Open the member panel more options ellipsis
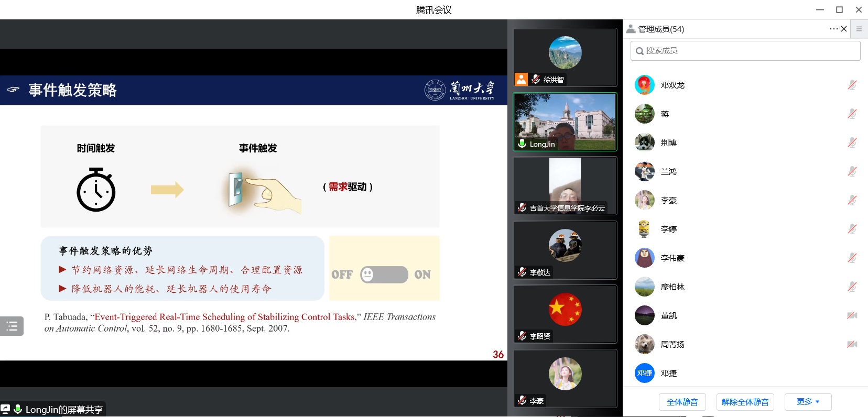The image size is (868, 417). pos(833,29)
